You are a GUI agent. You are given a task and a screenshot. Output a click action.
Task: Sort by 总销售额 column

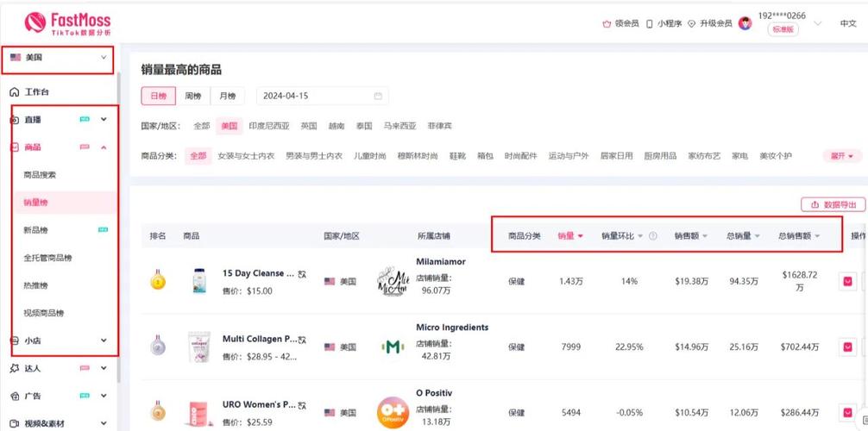coord(799,235)
